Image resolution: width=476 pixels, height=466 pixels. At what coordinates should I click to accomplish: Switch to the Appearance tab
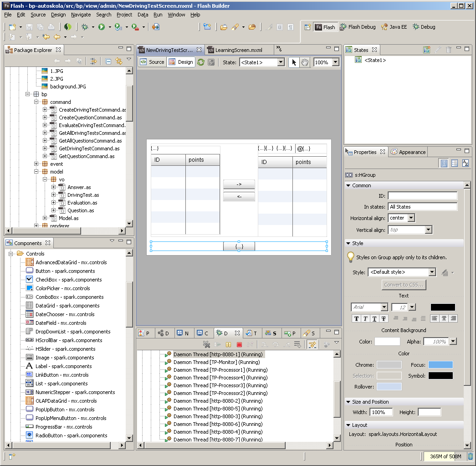[408, 152]
